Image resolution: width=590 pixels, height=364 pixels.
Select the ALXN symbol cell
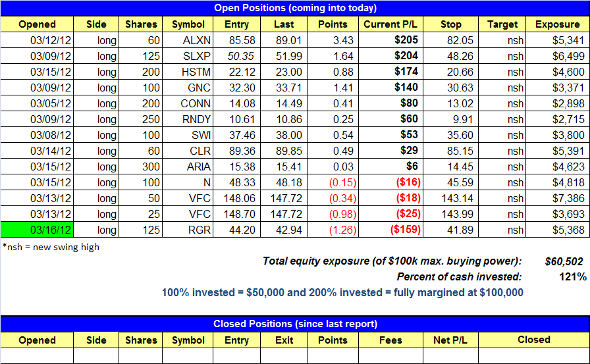[188, 40]
